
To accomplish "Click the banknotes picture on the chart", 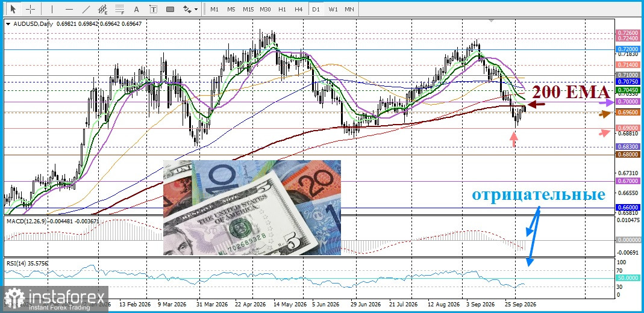I will pyautogui.click(x=252, y=208).
